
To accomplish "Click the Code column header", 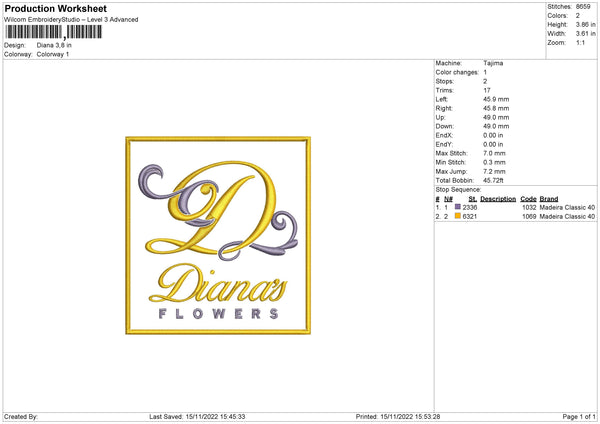I will click(x=528, y=199).
